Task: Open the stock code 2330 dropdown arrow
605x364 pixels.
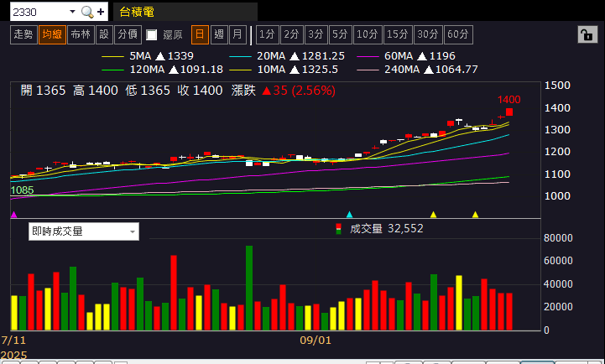Action: pos(72,12)
